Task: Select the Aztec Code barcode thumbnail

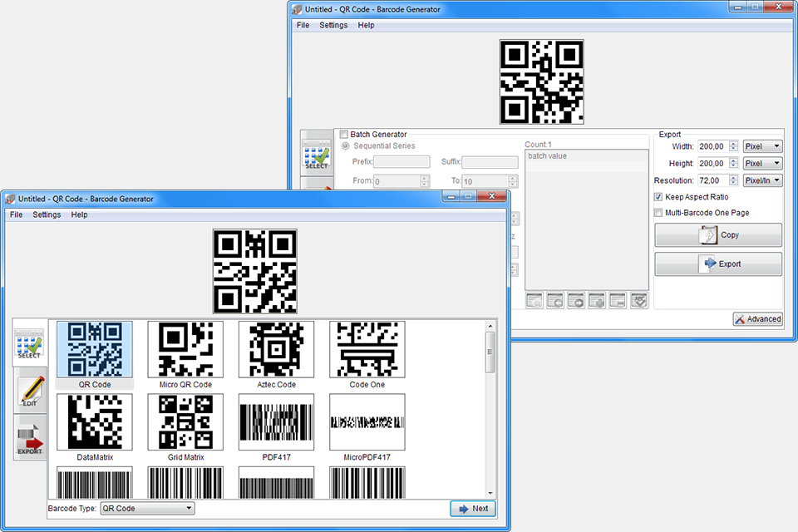Action: [276, 349]
